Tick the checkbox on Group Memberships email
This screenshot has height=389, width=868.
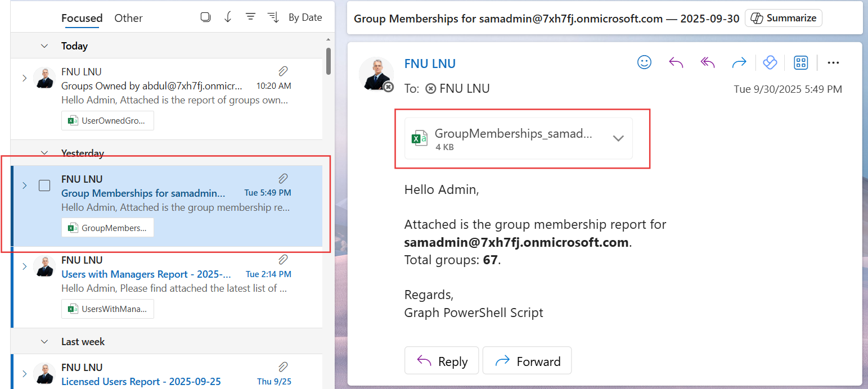click(44, 186)
